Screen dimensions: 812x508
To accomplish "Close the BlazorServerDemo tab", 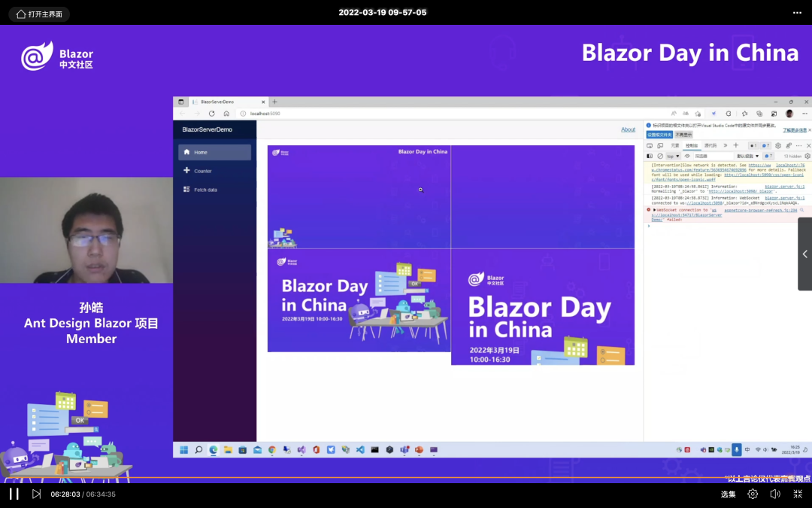I will tap(263, 102).
